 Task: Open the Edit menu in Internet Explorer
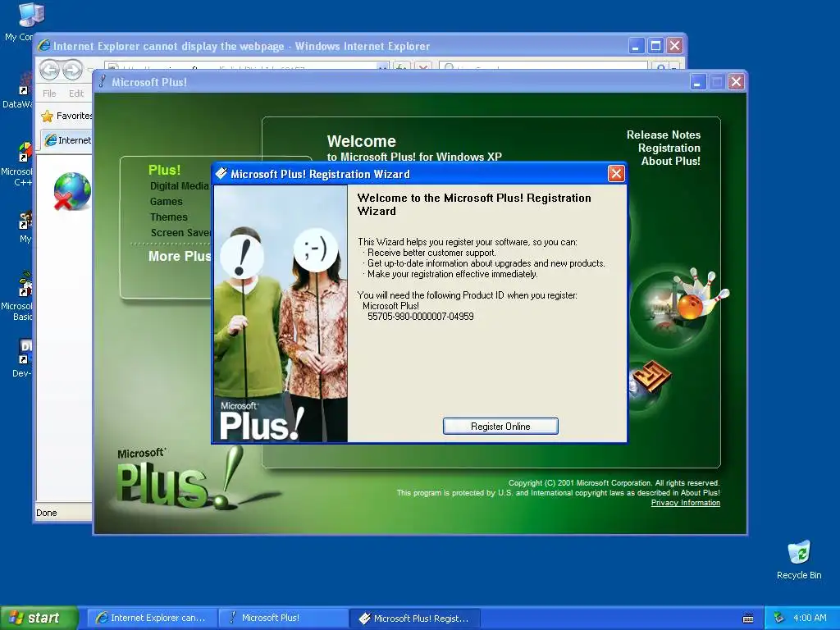[x=76, y=94]
